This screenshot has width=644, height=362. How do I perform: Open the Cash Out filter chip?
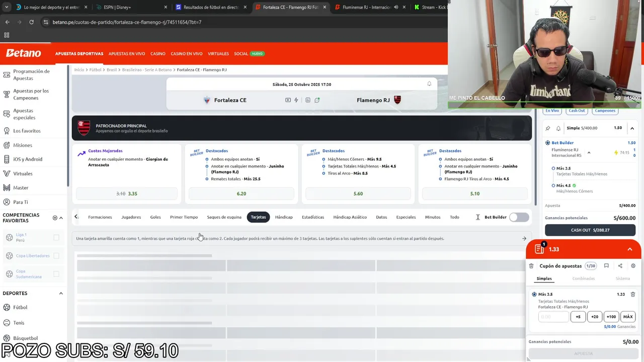(x=577, y=111)
